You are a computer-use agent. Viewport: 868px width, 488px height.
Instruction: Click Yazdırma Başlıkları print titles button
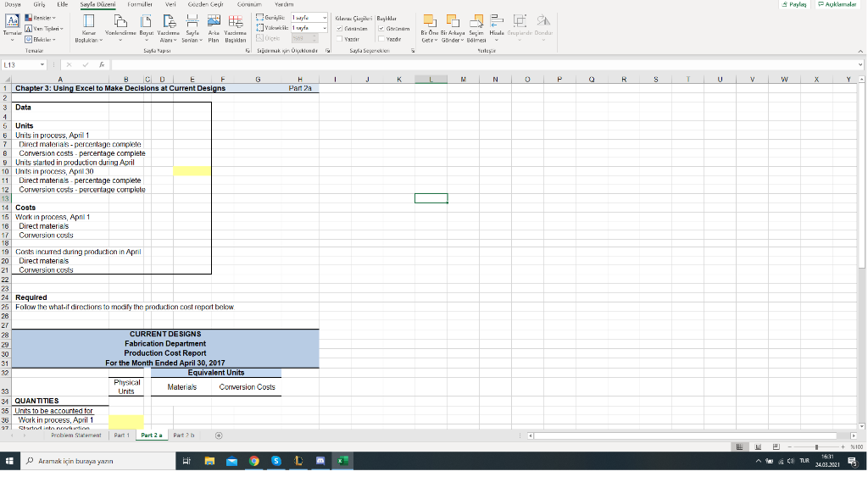point(236,29)
